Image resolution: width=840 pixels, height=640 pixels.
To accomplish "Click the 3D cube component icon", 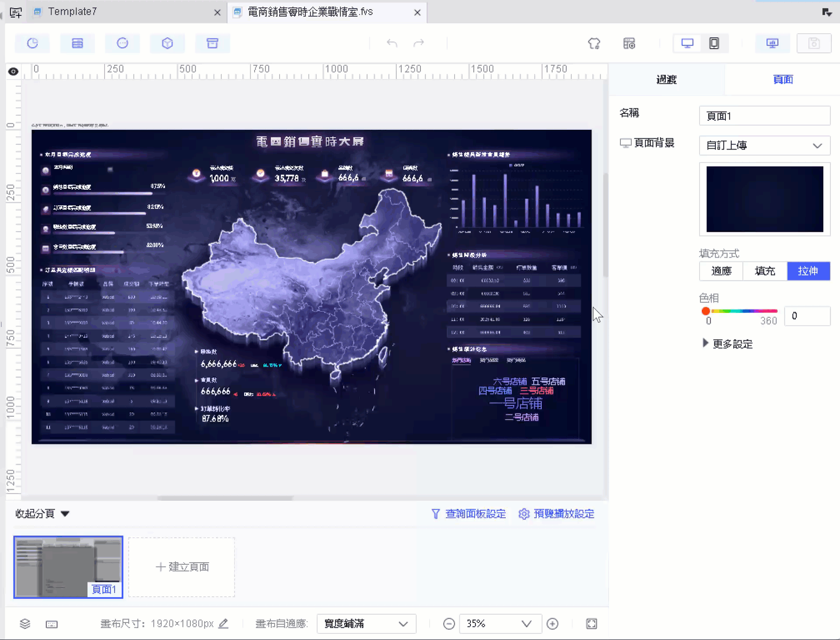I will coord(167,43).
